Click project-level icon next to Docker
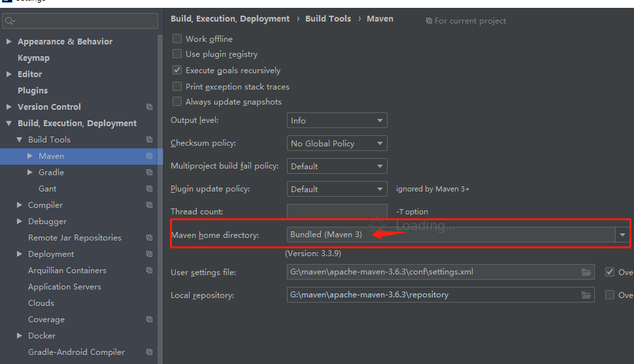 (149, 336)
